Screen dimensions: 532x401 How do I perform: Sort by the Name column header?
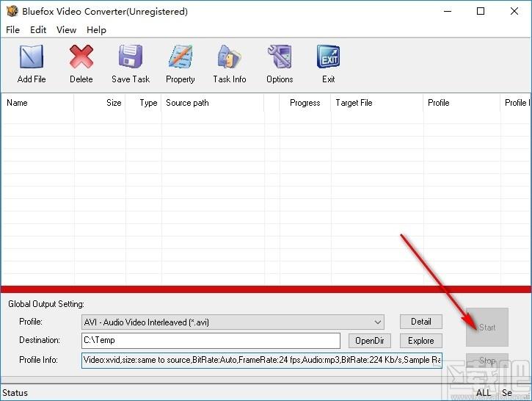[x=37, y=103]
